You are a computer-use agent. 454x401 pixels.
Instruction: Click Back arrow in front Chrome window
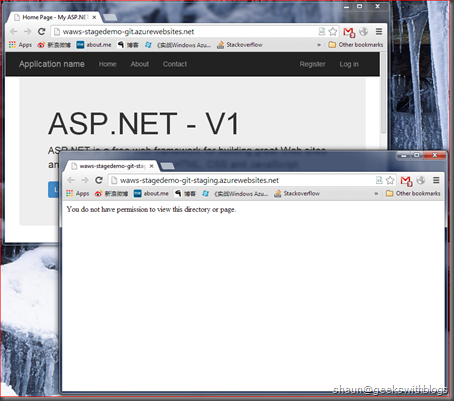[x=71, y=180]
